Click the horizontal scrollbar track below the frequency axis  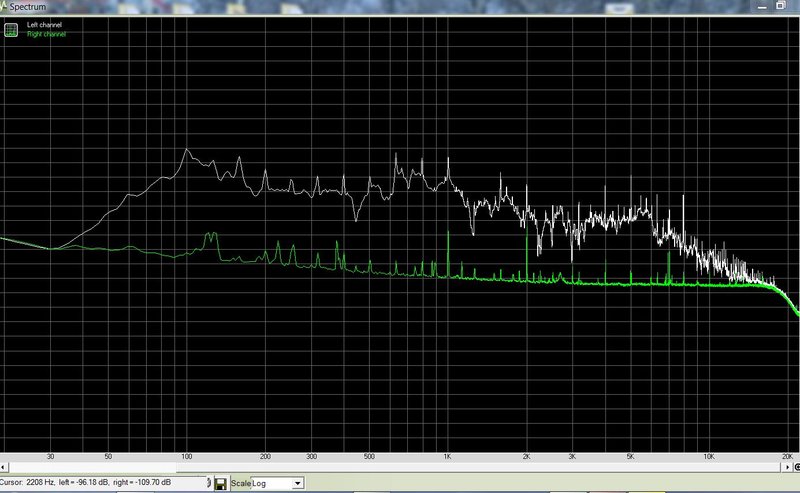click(x=395, y=467)
